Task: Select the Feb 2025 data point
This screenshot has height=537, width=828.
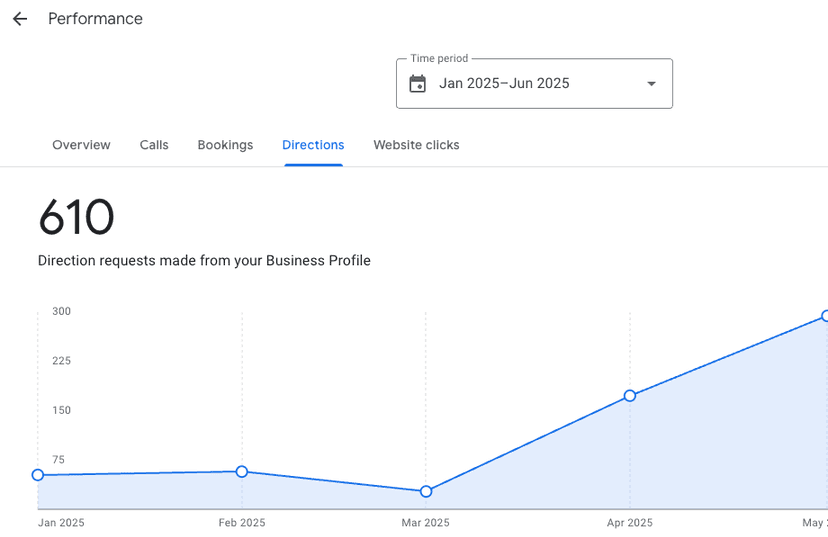Action: pyautogui.click(x=242, y=472)
